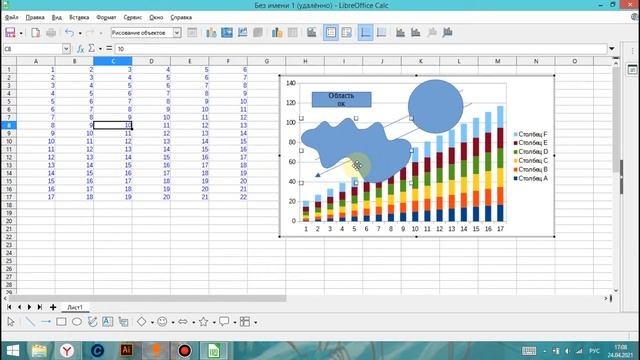Screen dimensions: 640x360
Task: Select the Line with arrow tool
Action: [x=46, y=322]
